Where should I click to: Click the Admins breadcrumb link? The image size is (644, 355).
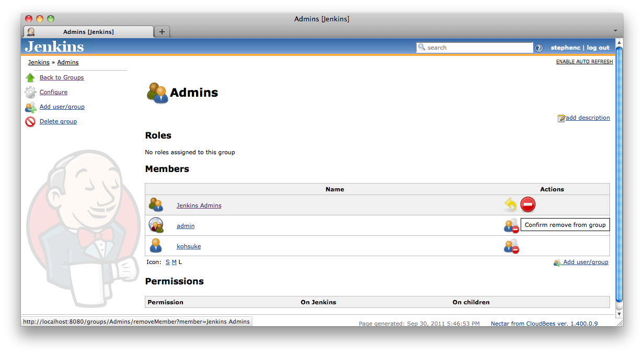click(68, 62)
